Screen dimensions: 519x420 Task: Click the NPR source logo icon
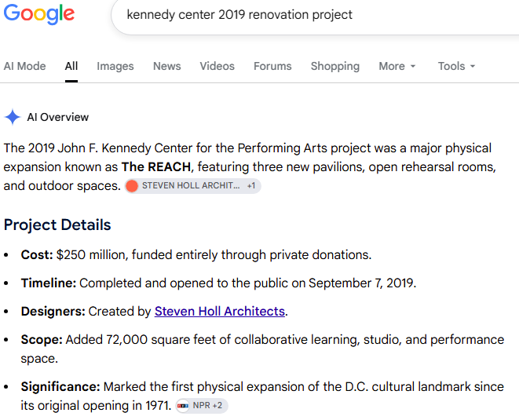183,405
